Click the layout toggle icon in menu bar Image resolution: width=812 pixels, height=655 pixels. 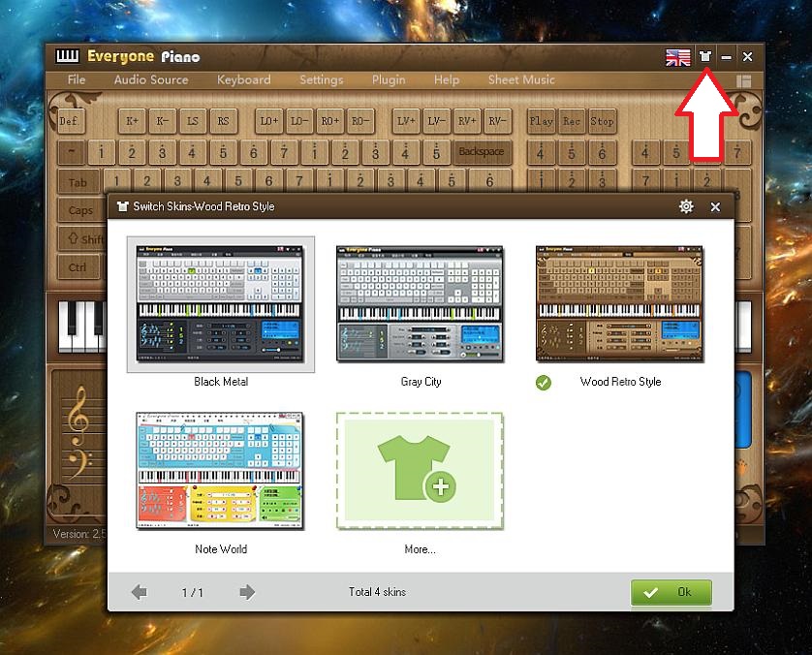743,80
